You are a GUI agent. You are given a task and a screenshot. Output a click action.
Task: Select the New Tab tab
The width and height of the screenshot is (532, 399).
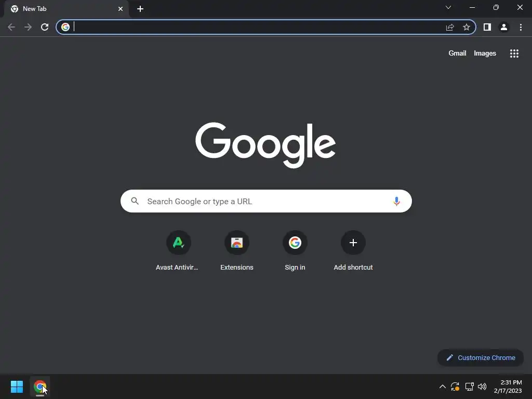[66, 9]
